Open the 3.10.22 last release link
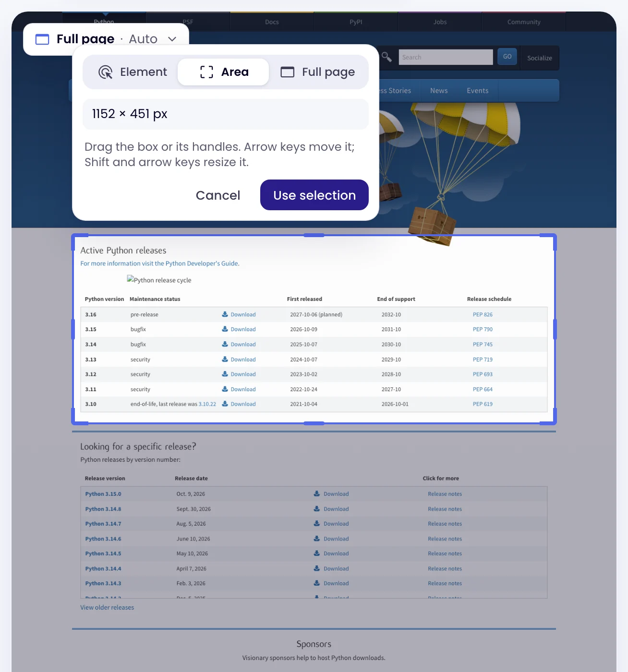This screenshot has width=628, height=672. click(207, 404)
